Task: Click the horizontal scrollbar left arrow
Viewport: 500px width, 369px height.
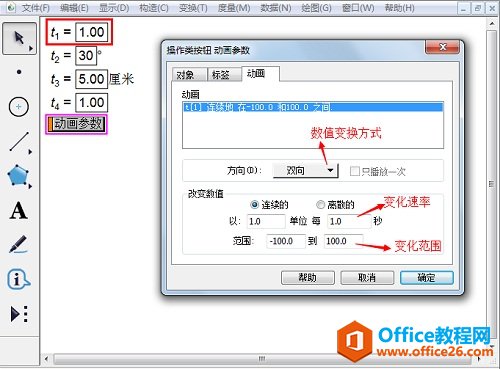Action: [46, 359]
